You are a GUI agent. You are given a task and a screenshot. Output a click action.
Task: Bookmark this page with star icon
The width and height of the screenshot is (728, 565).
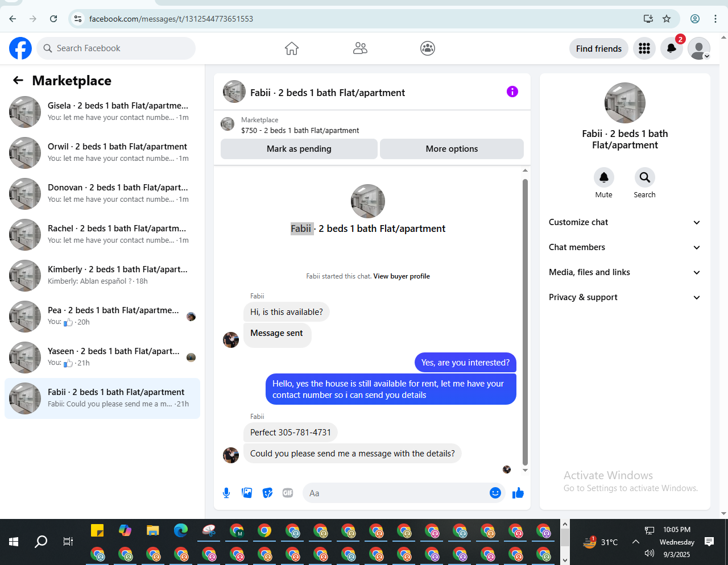tap(667, 19)
